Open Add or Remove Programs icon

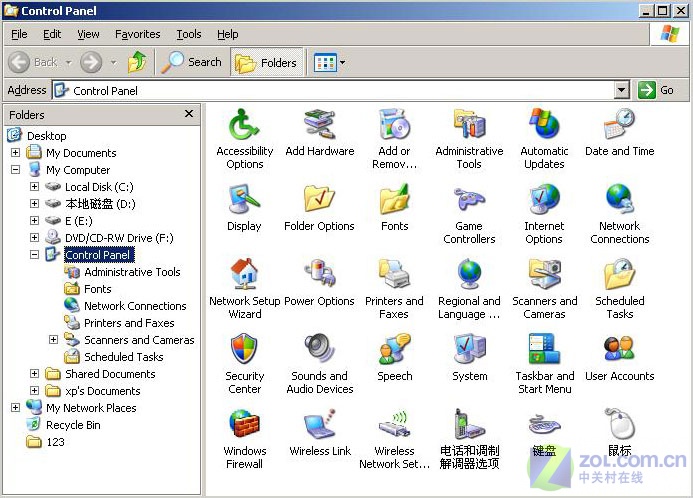394,125
